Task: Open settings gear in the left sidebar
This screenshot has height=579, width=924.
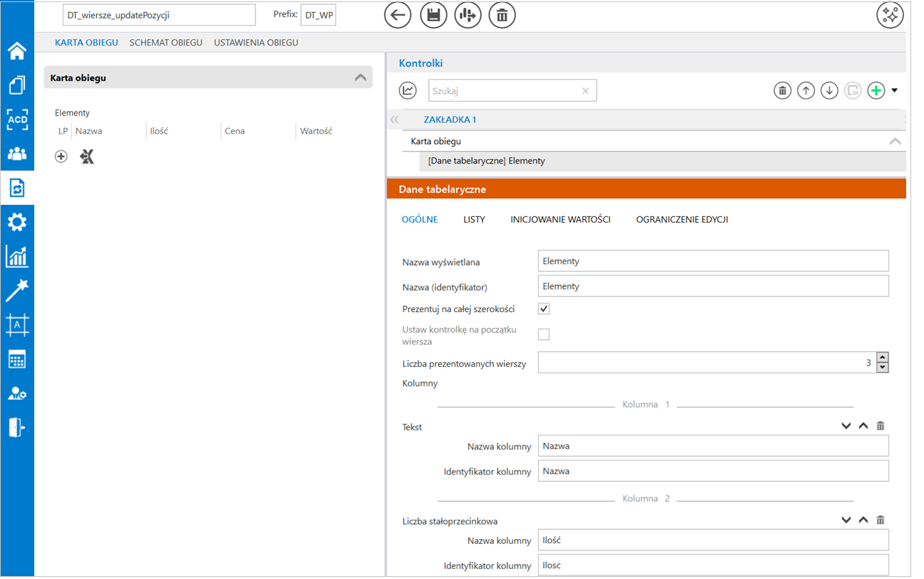Action: 17,222
